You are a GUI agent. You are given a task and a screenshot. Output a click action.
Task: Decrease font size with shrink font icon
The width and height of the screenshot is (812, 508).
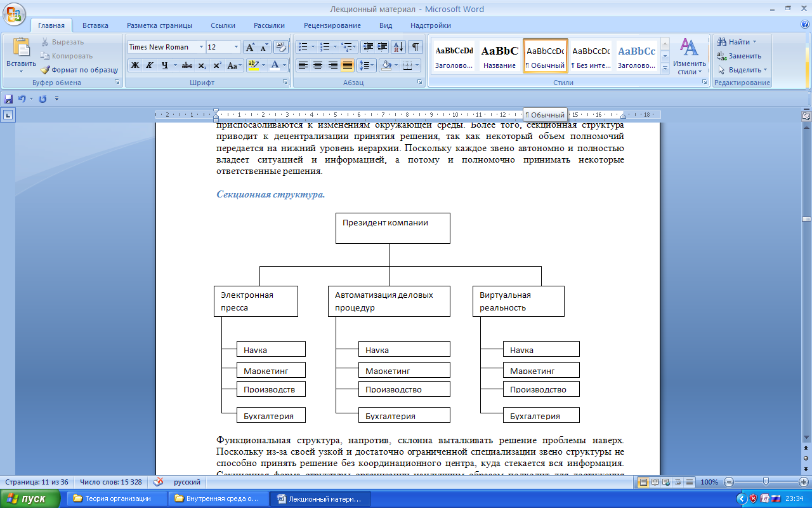[x=264, y=47]
